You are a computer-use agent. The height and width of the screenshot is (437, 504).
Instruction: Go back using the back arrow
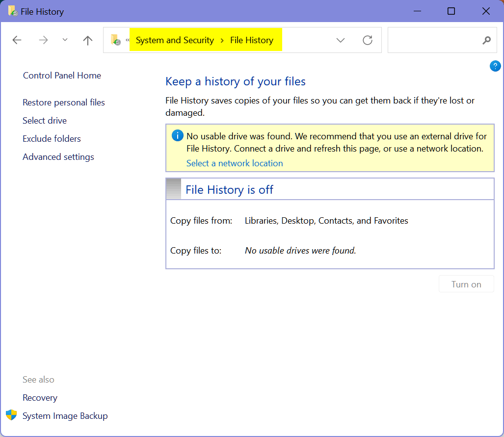(17, 40)
